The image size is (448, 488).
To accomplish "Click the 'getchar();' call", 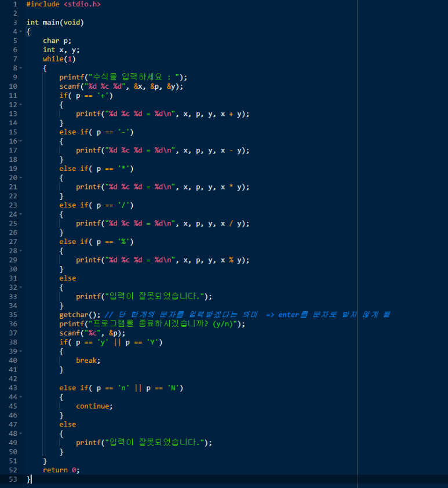I will point(80,315).
